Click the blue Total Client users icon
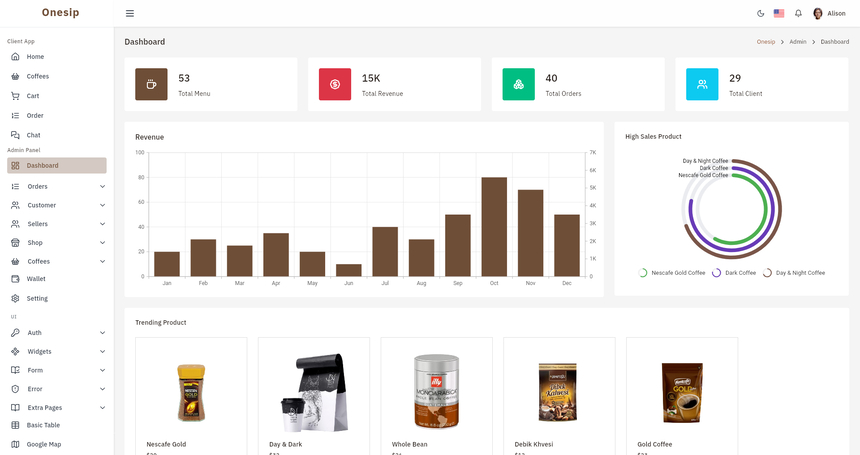The height and width of the screenshot is (455, 860). 702,84
